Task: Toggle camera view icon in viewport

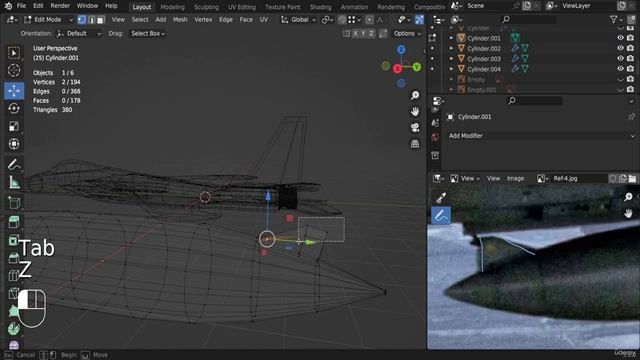Action: coord(415,127)
